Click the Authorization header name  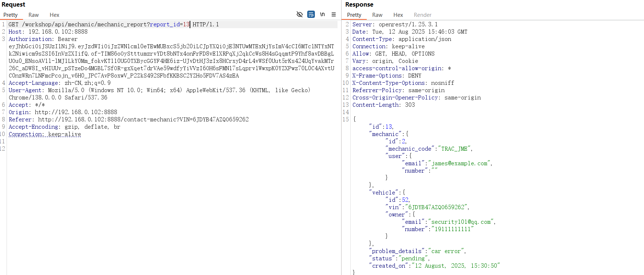[30, 39]
